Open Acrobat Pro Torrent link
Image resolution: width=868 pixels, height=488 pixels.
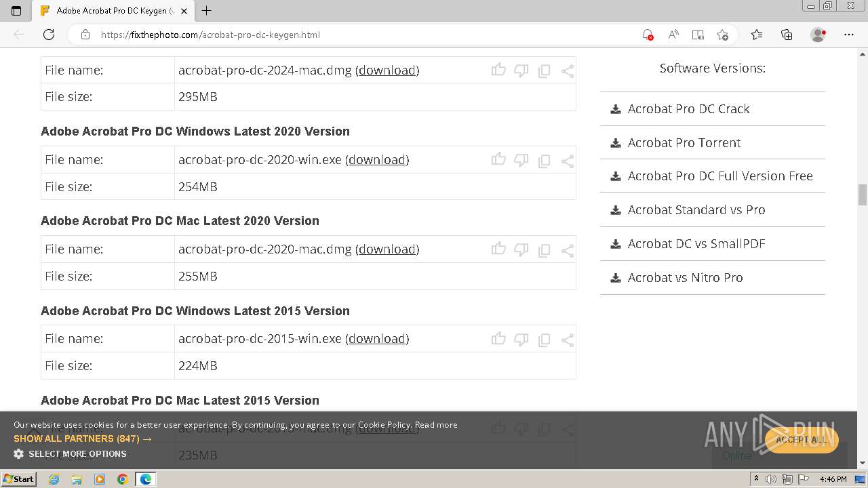click(684, 142)
